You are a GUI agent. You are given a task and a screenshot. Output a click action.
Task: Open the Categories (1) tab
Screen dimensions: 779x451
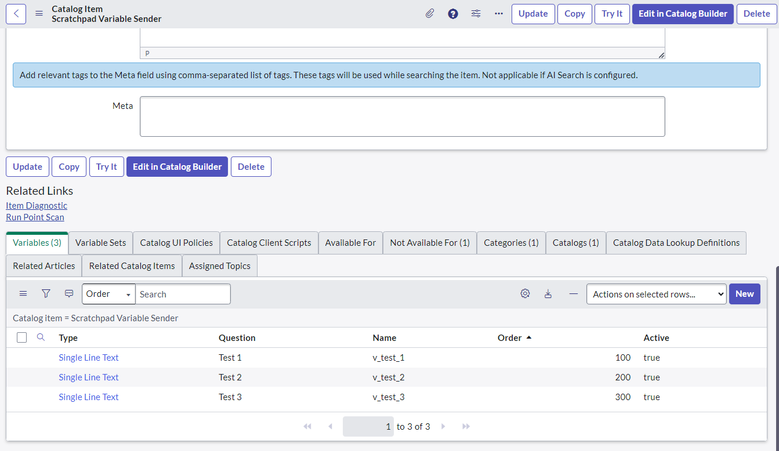tap(511, 243)
